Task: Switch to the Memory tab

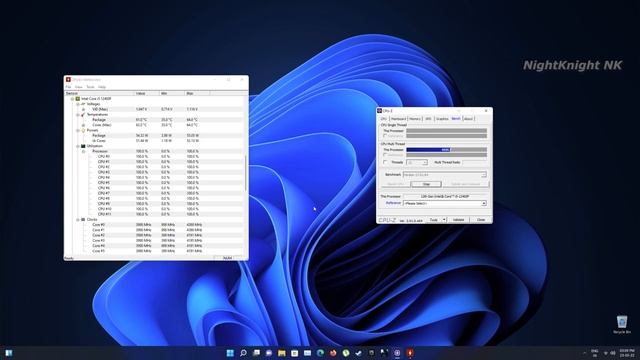Action: click(x=415, y=119)
